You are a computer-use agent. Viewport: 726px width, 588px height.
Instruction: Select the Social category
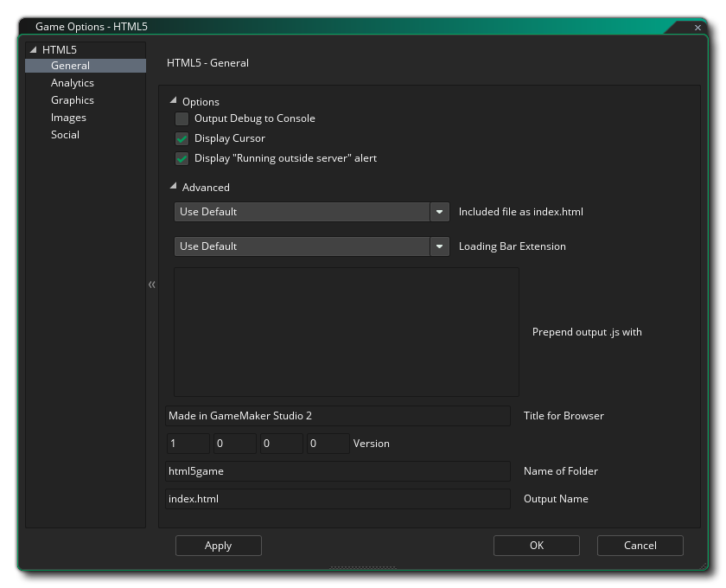[65, 134]
